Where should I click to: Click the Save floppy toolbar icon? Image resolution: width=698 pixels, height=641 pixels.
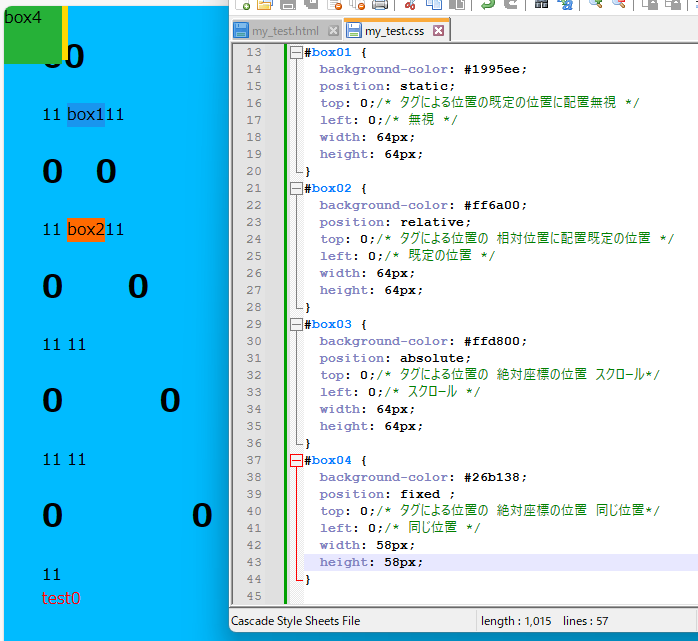pyautogui.click(x=288, y=4)
